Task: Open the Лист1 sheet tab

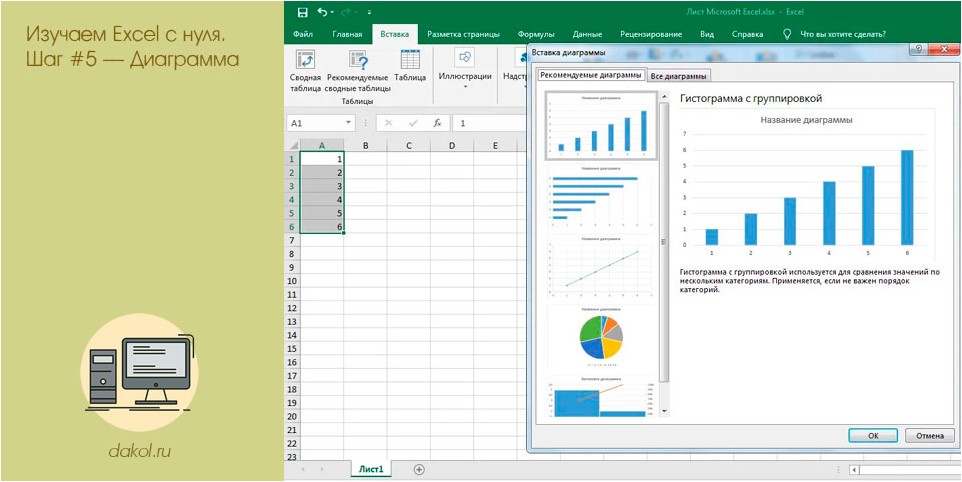Action: click(x=371, y=469)
